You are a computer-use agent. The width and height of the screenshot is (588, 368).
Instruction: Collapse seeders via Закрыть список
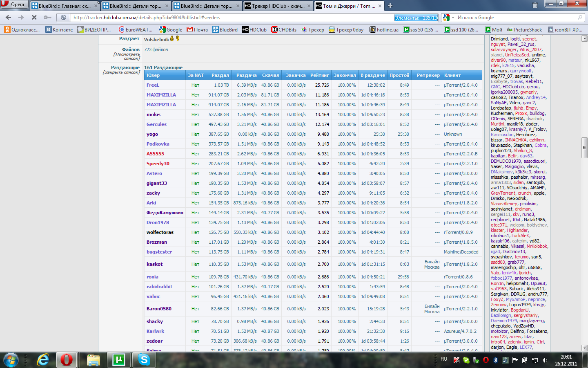(121, 72)
